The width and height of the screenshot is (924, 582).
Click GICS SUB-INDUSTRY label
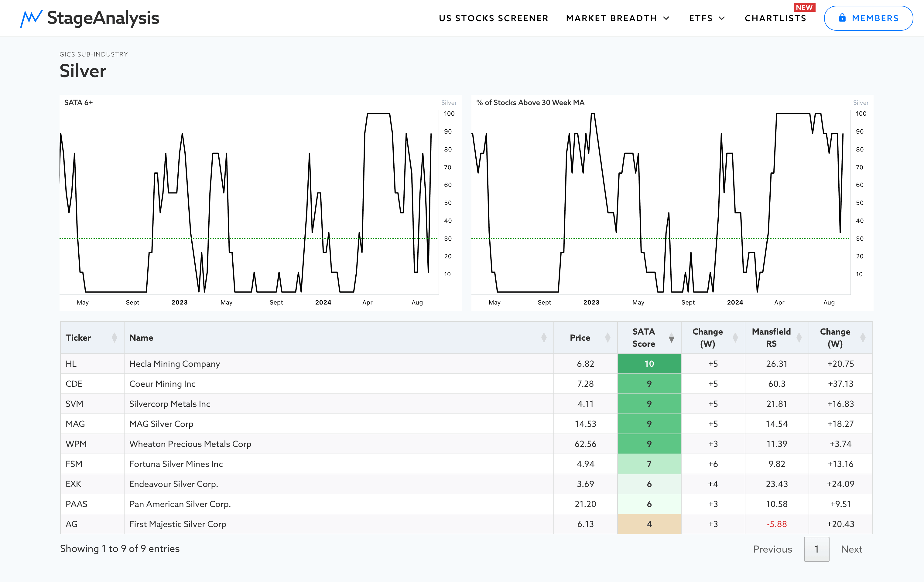[94, 54]
